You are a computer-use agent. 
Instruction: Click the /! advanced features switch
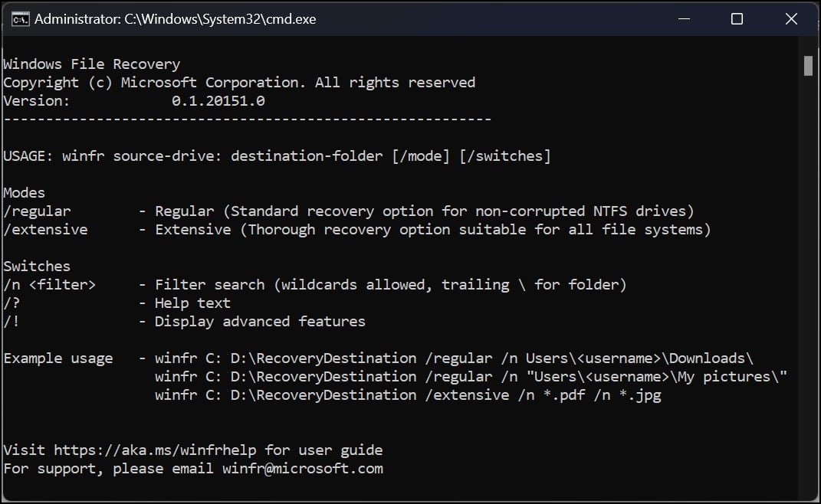tap(11, 322)
